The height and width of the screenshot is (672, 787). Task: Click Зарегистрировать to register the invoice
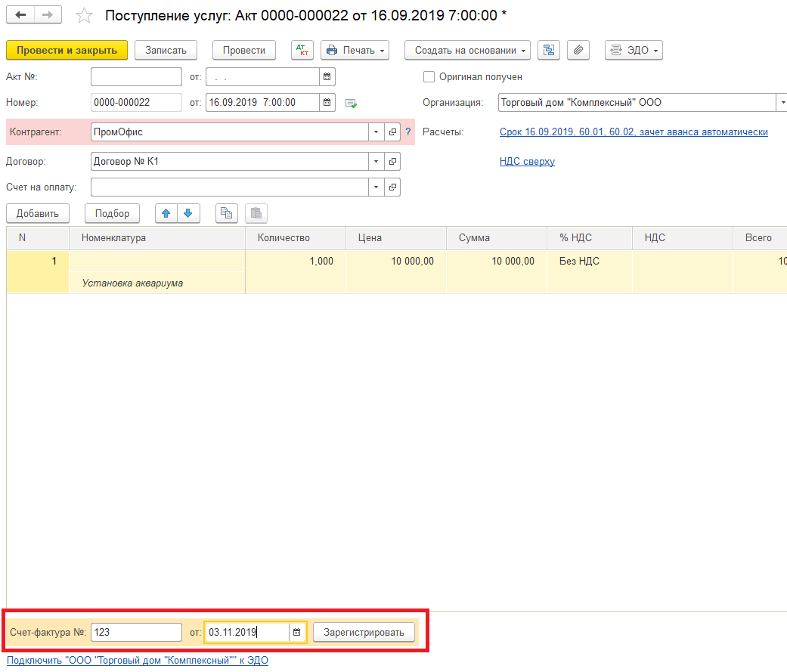pyautogui.click(x=364, y=633)
